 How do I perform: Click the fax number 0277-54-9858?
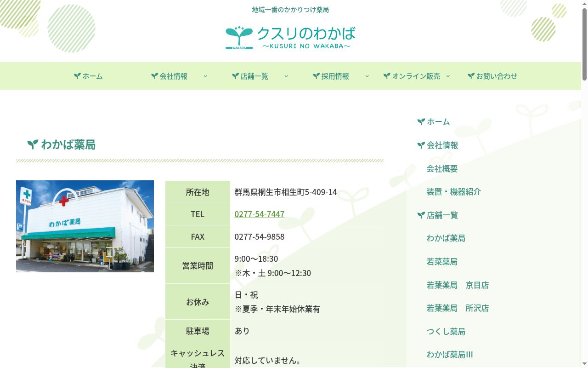(260, 236)
